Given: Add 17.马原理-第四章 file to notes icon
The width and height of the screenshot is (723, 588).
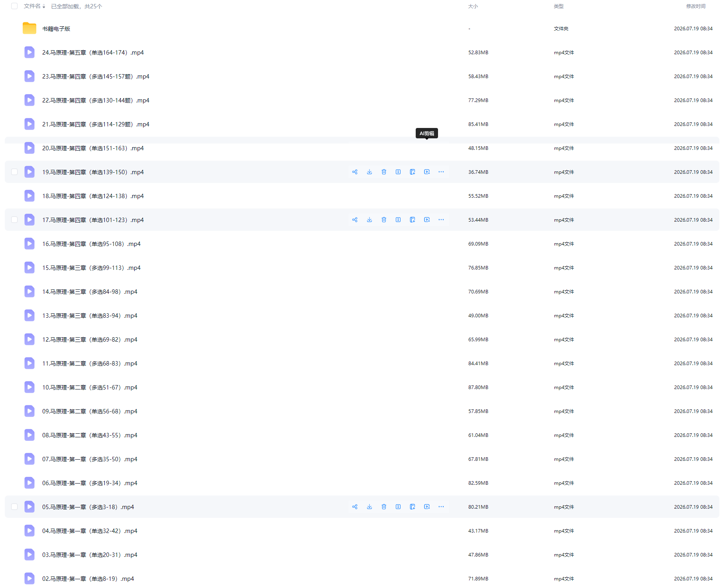Looking at the screenshot, I should click(413, 220).
